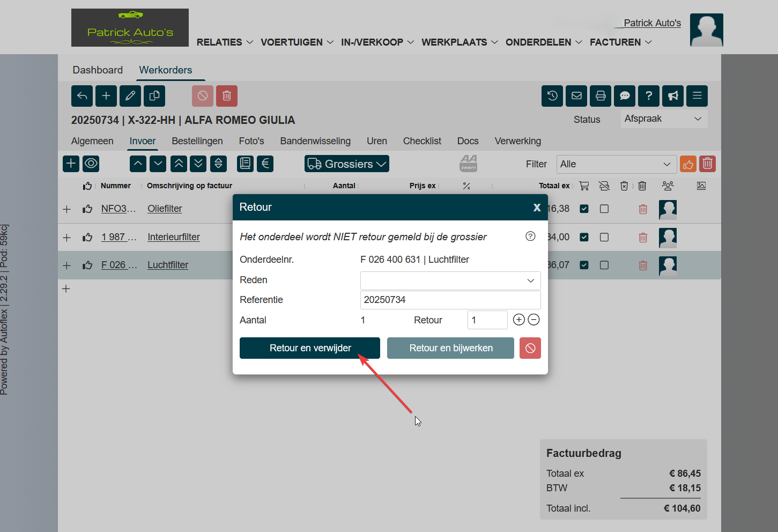
Task: Open the WERKPLAATS menu
Action: tap(460, 42)
